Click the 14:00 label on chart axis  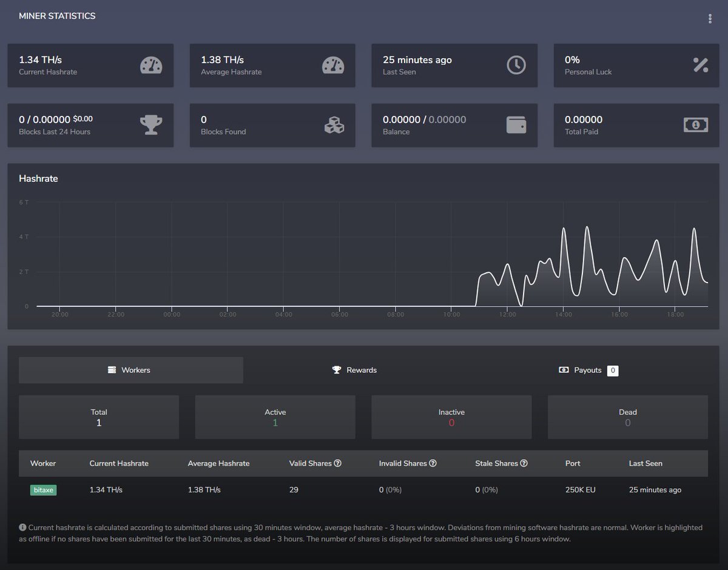(563, 315)
